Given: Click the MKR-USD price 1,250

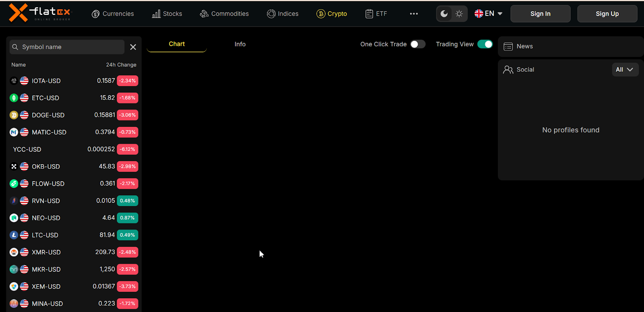Looking at the screenshot, I should click(x=107, y=269).
